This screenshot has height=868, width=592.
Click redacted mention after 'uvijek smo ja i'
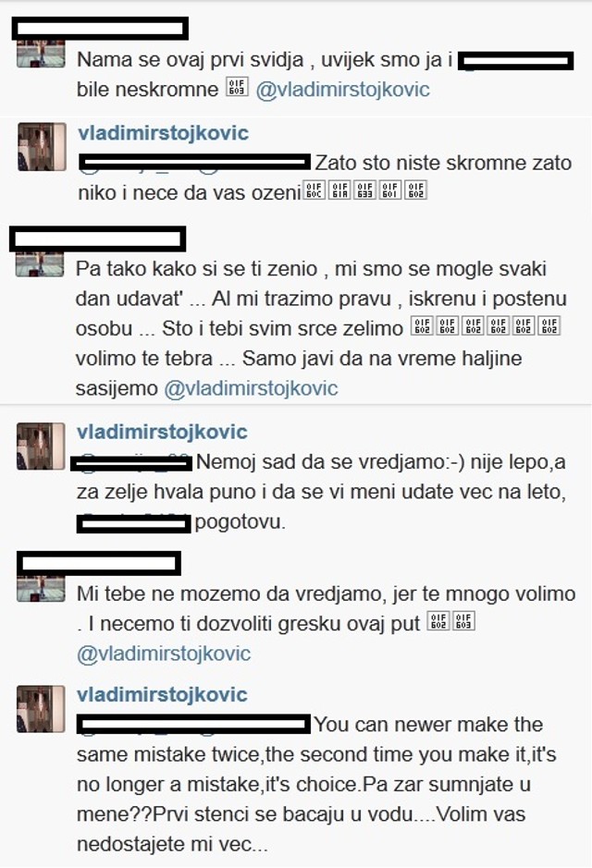516,61
